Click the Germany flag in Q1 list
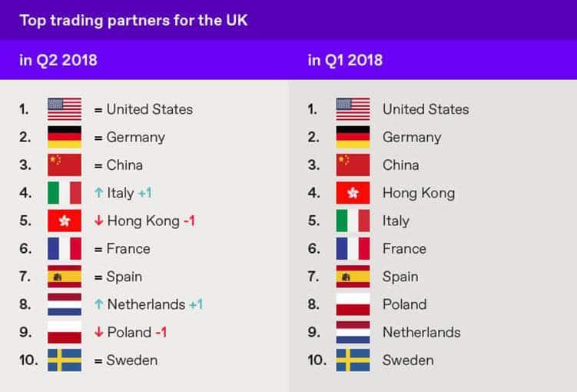Screen dimensions: 577x392 (353, 137)
